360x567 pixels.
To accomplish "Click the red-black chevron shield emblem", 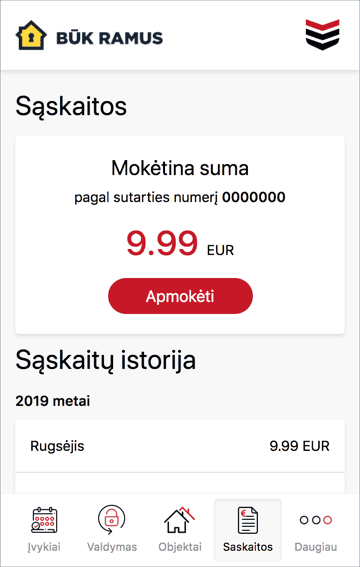I will (x=322, y=35).
